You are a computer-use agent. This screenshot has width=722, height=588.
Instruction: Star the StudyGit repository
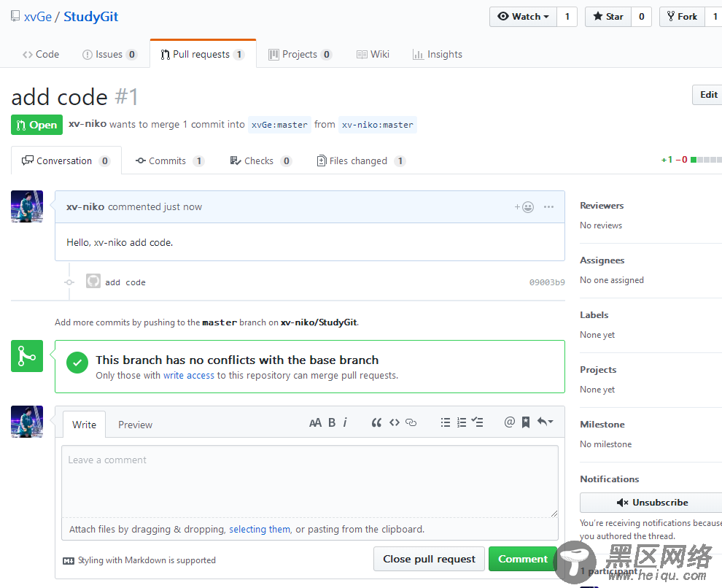click(x=608, y=17)
